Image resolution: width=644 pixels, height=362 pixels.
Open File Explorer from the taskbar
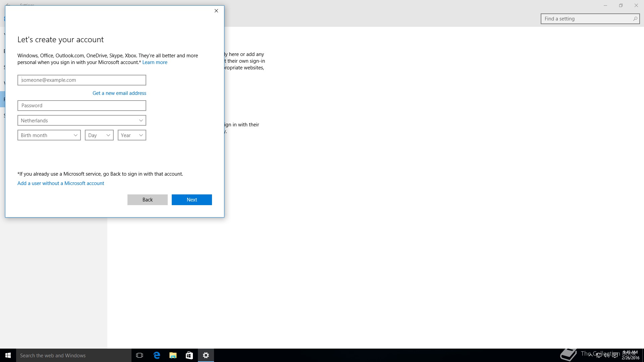[x=173, y=355]
